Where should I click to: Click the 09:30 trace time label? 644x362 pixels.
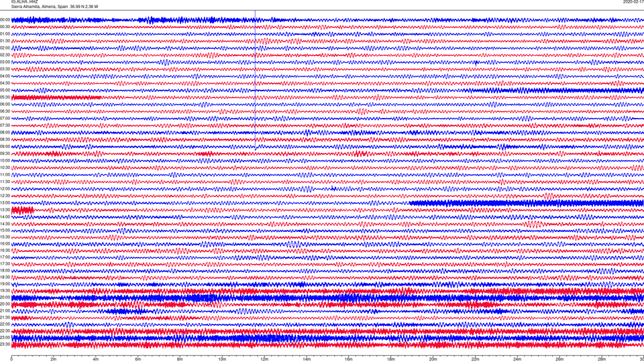5,154
